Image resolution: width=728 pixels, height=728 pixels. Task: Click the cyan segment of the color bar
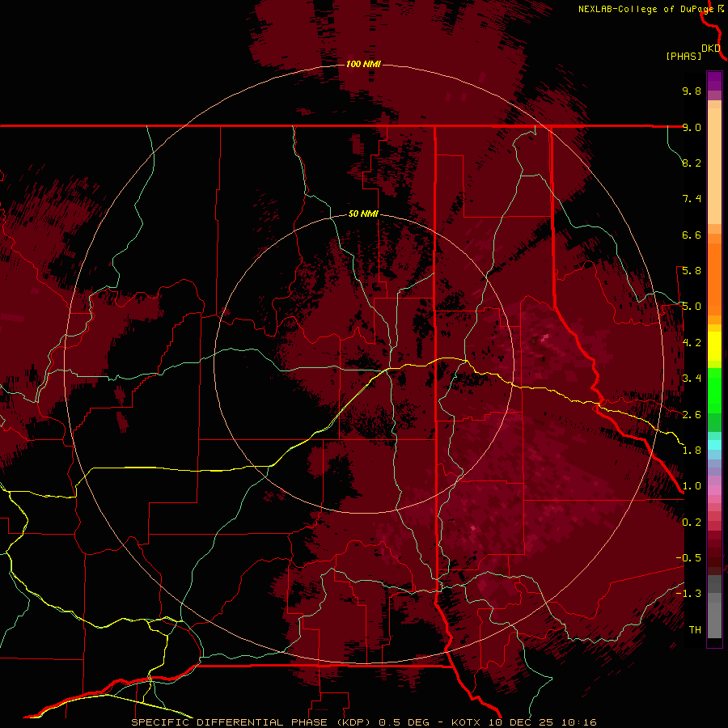(714, 445)
